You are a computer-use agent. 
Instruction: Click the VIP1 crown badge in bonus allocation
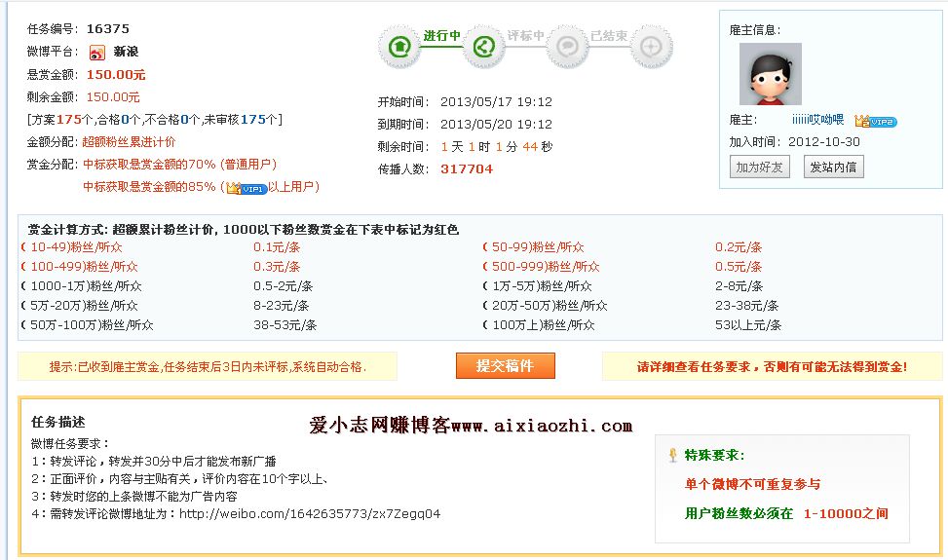[x=246, y=187]
